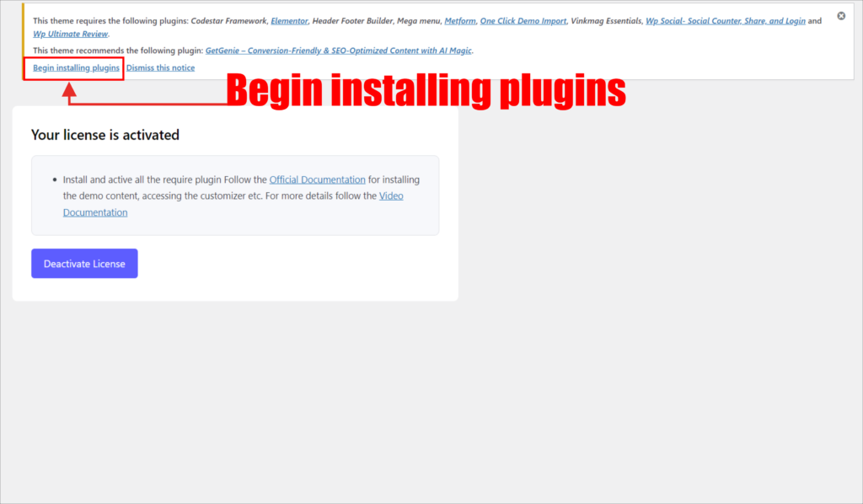Click the bullet point in the instructions box

click(x=54, y=180)
